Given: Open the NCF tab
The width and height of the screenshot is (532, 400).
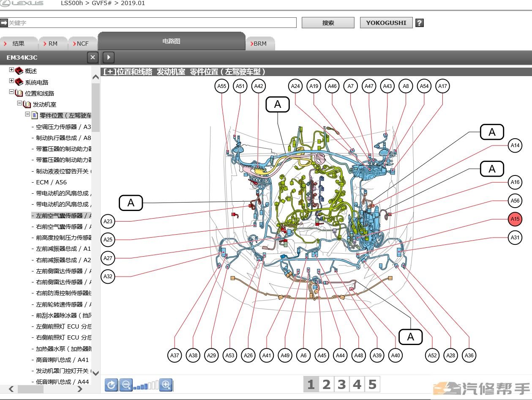Looking at the screenshot, I should tap(82, 44).
